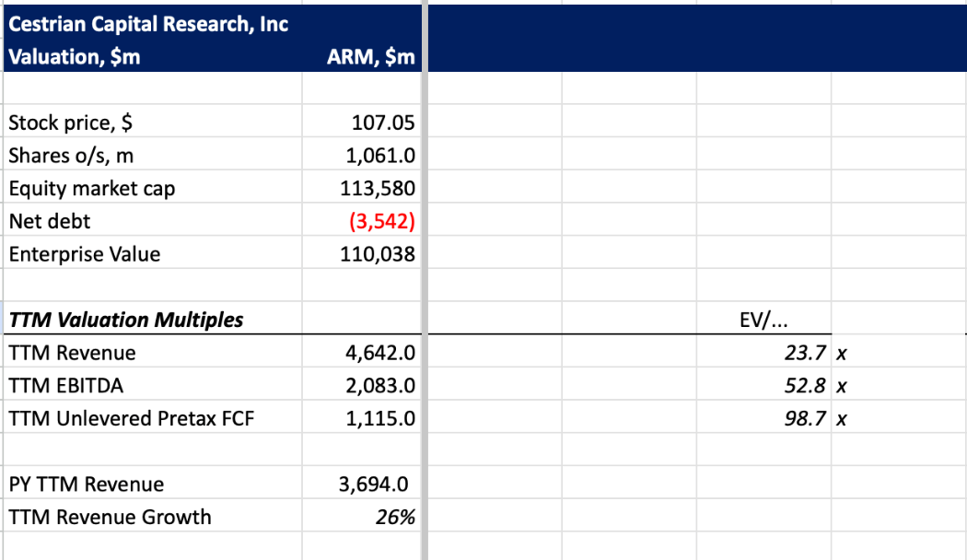Select the Cestrian Capital Research, Inc title cell
Screen dimensions: 967x560
148,24
